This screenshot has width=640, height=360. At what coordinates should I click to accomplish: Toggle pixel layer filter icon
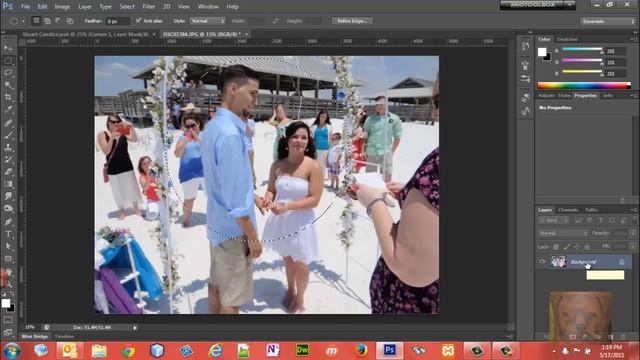pyautogui.click(x=578, y=220)
